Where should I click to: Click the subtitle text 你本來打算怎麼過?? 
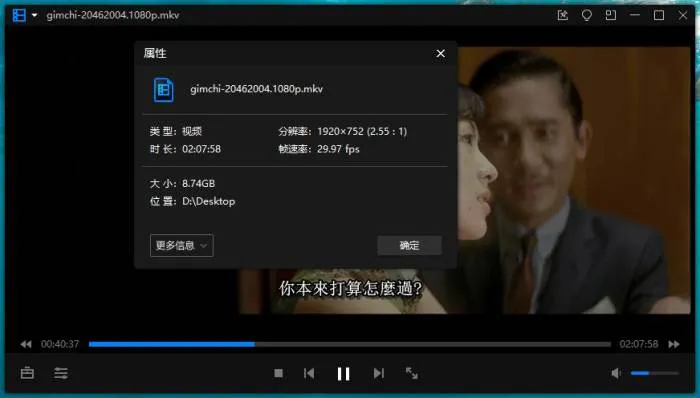pos(350,288)
